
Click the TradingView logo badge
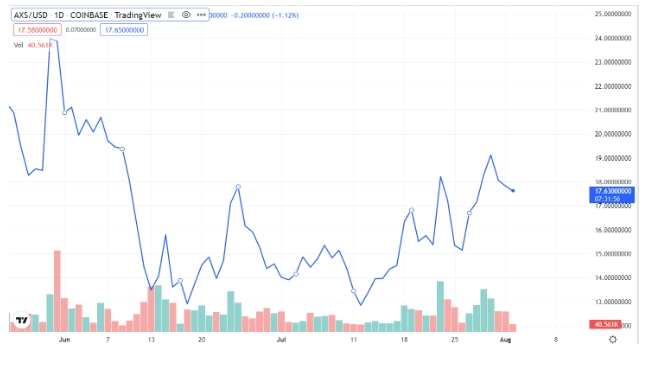click(22, 320)
